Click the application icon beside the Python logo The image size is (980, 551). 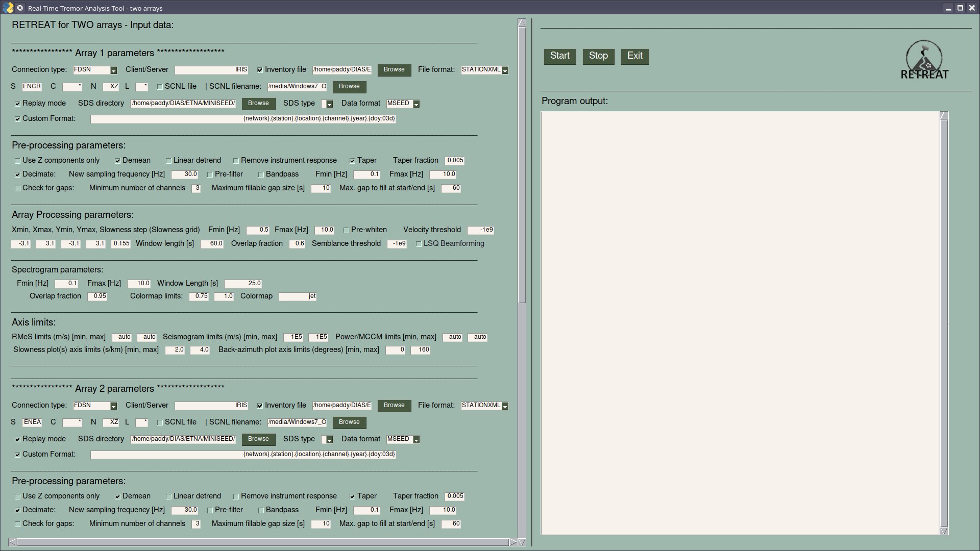[x=20, y=8]
